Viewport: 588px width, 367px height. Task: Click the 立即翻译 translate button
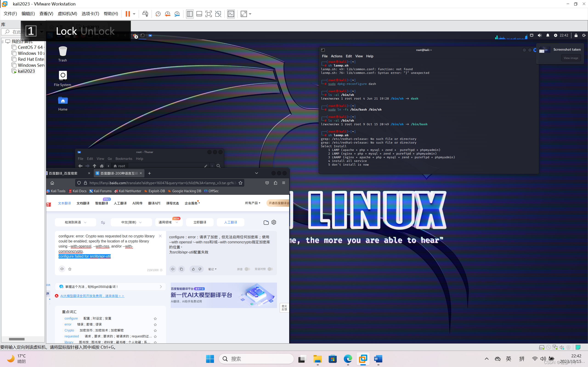(200, 222)
